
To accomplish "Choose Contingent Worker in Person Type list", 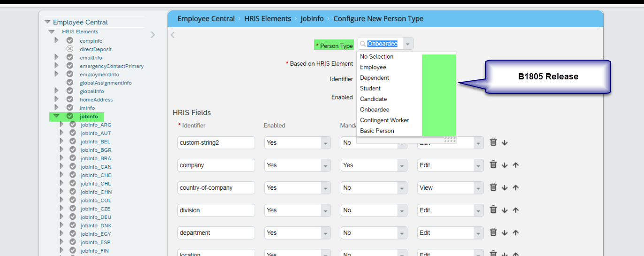I will pyautogui.click(x=384, y=120).
